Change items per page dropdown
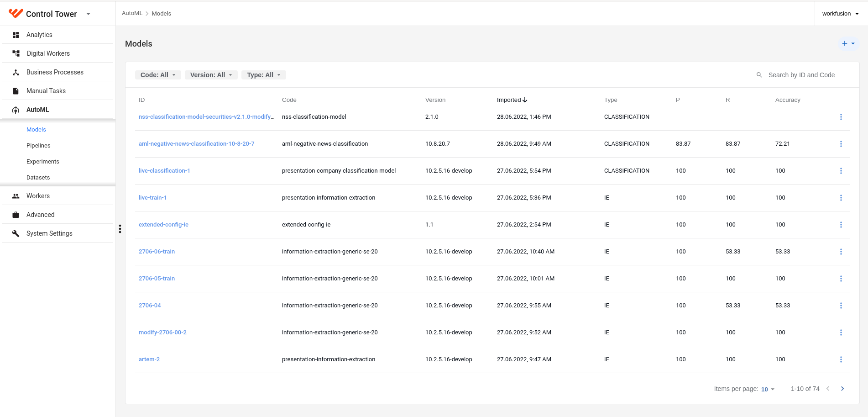Image resolution: width=868 pixels, height=417 pixels. (x=768, y=389)
